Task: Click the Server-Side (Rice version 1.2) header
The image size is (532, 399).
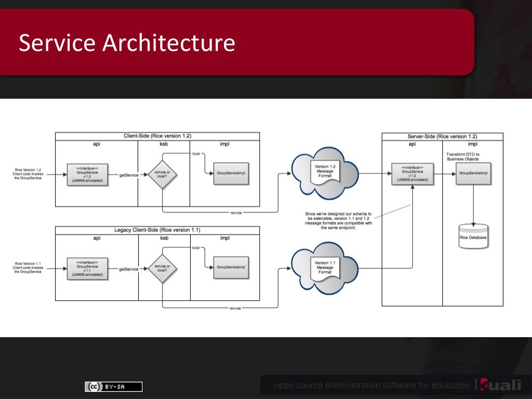Action: click(443, 137)
